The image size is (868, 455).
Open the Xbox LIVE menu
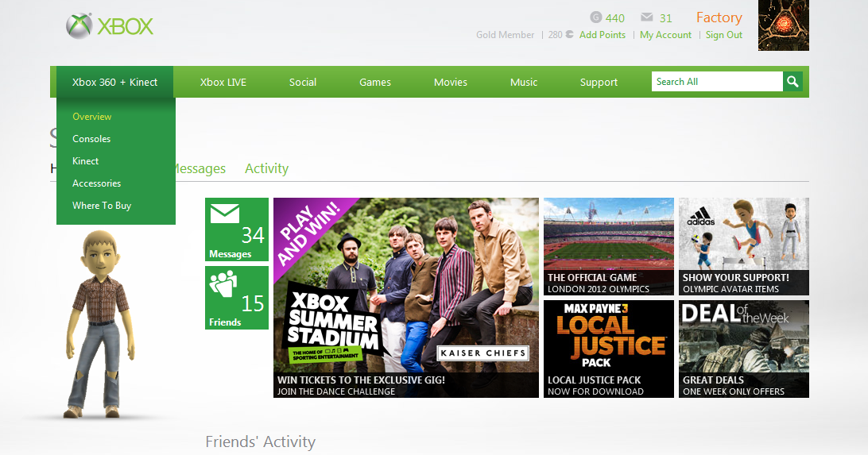223,82
